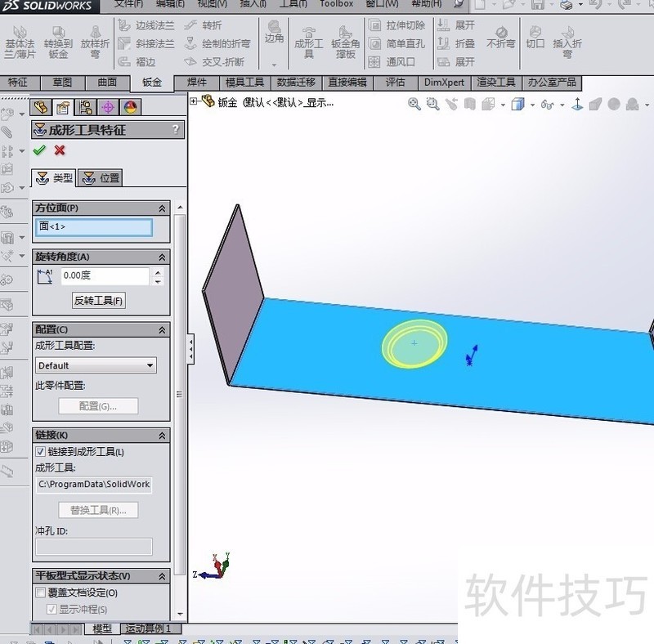Choose Edge Flange (边线法兰) tool

[x=146, y=25]
